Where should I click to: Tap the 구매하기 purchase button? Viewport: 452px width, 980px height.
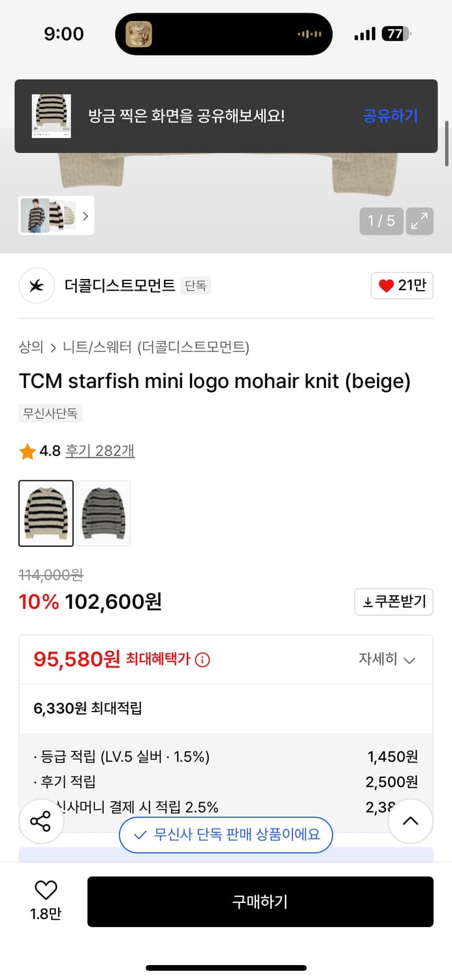[261, 902]
